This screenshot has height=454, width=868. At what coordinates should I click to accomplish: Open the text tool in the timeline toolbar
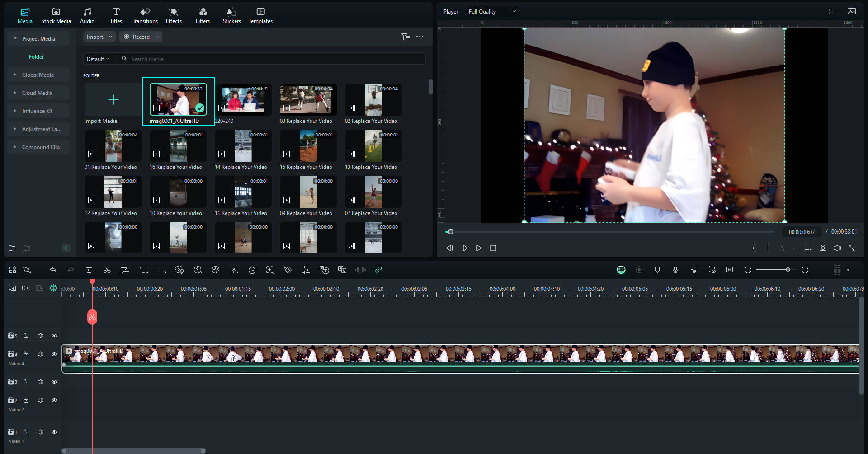coord(144,270)
